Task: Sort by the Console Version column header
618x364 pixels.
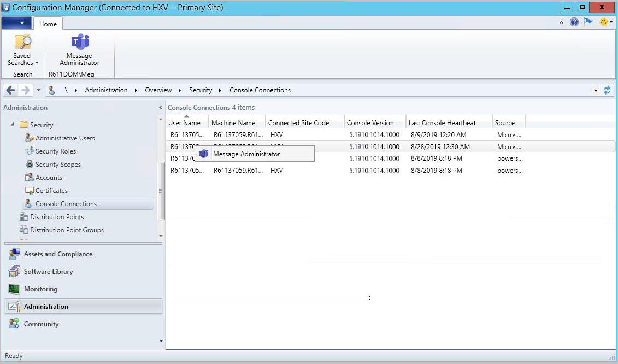Action: [x=375, y=122]
